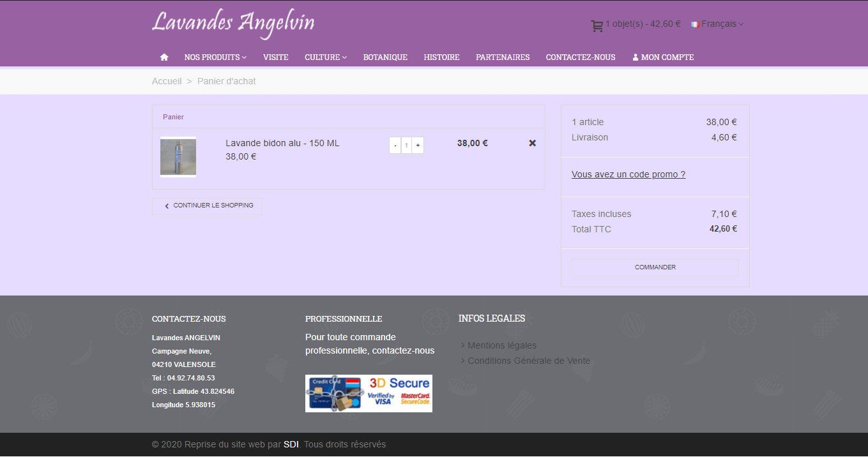The height and width of the screenshot is (457, 868).
Task: Open the Visite menu item
Action: coord(276,57)
